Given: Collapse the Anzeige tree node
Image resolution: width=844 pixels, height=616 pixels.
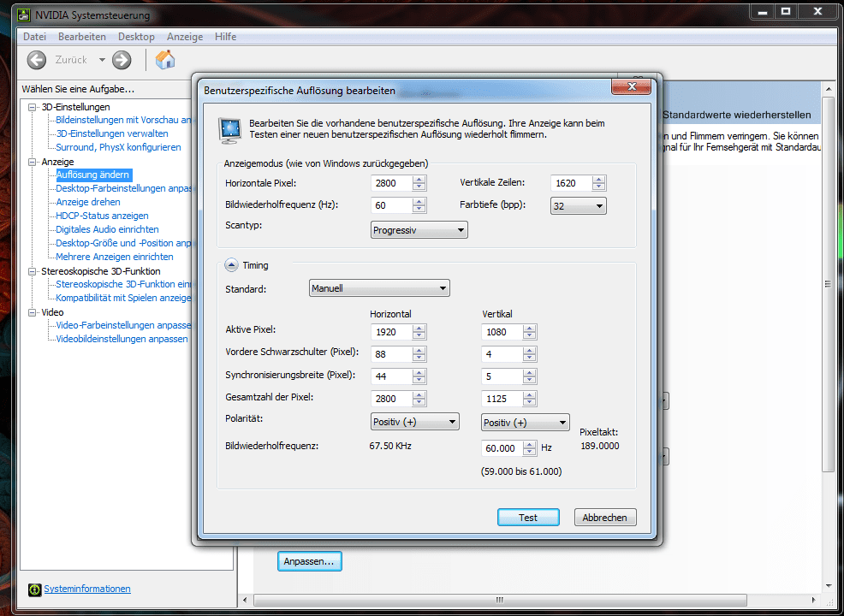Looking at the screenshot, I should (33, 162).
